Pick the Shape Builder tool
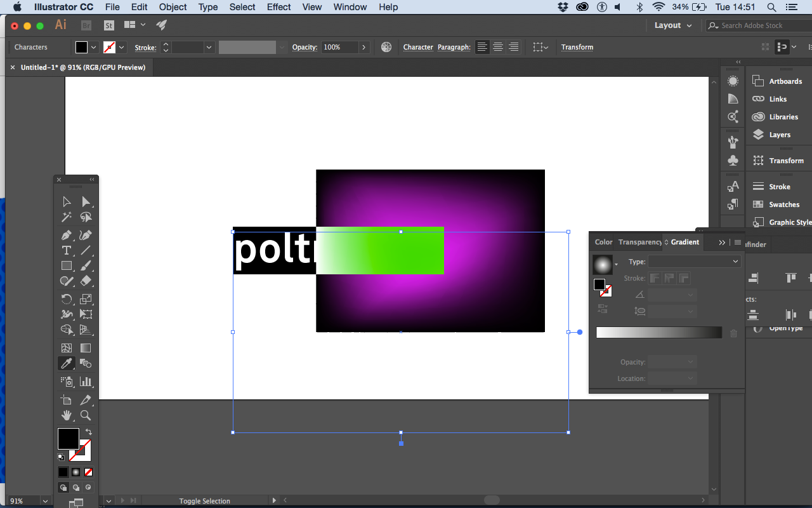 (x=67, y=330)
